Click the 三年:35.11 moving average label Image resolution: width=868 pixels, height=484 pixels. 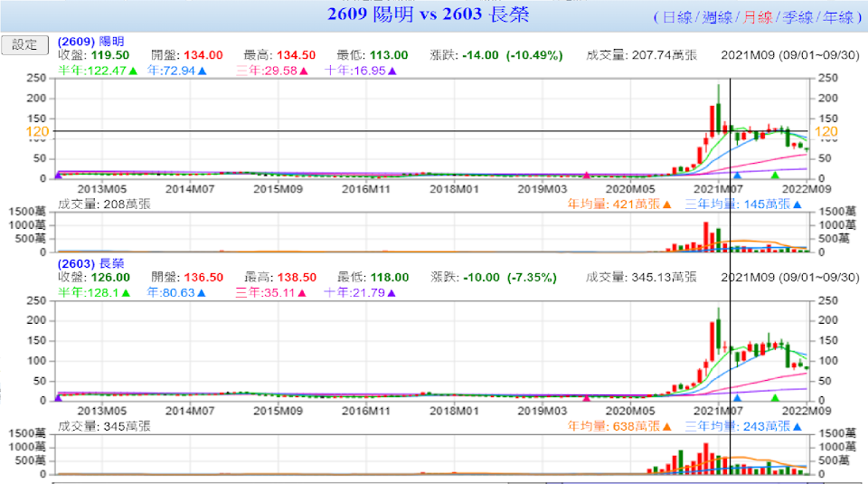(x=270, y=293)
